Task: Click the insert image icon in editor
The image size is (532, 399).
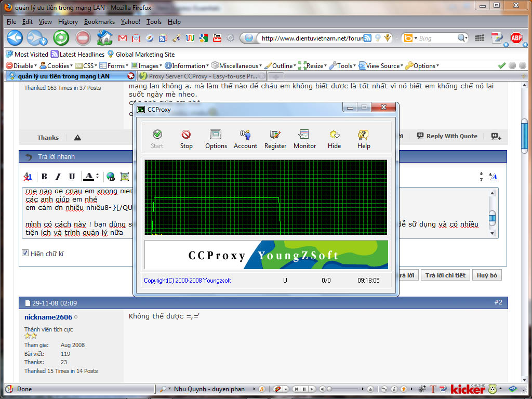Action: pos(125,177)
